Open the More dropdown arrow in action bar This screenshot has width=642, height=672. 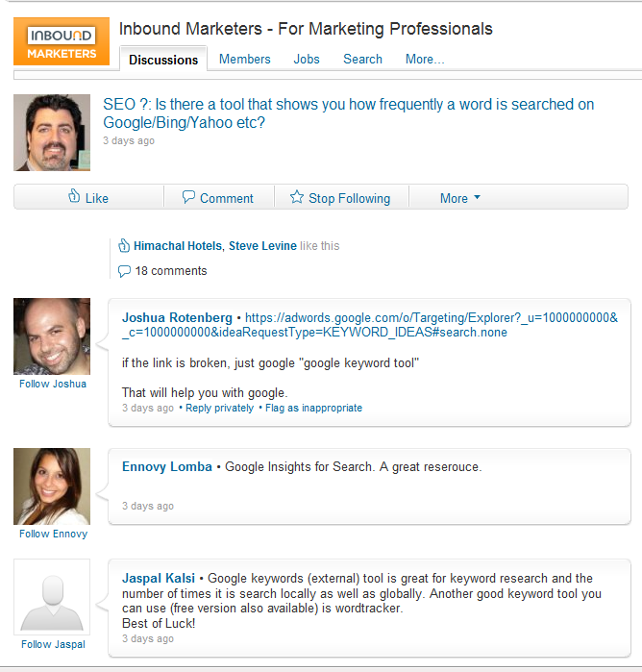click(477, 198)
